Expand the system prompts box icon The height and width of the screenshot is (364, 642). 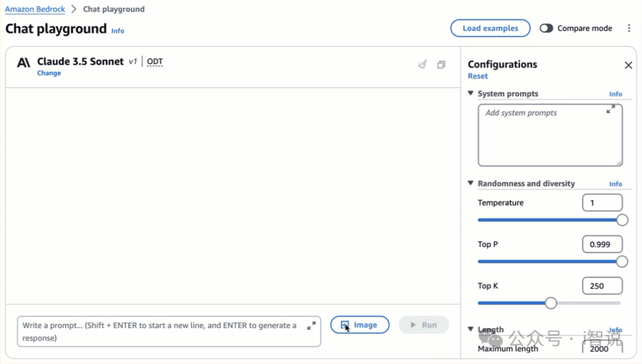click(611, 110)
